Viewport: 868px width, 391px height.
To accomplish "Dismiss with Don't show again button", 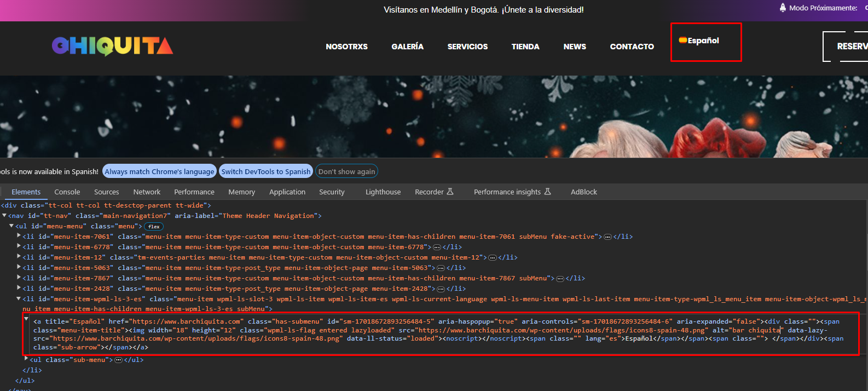I will click(x=346, y=171).
